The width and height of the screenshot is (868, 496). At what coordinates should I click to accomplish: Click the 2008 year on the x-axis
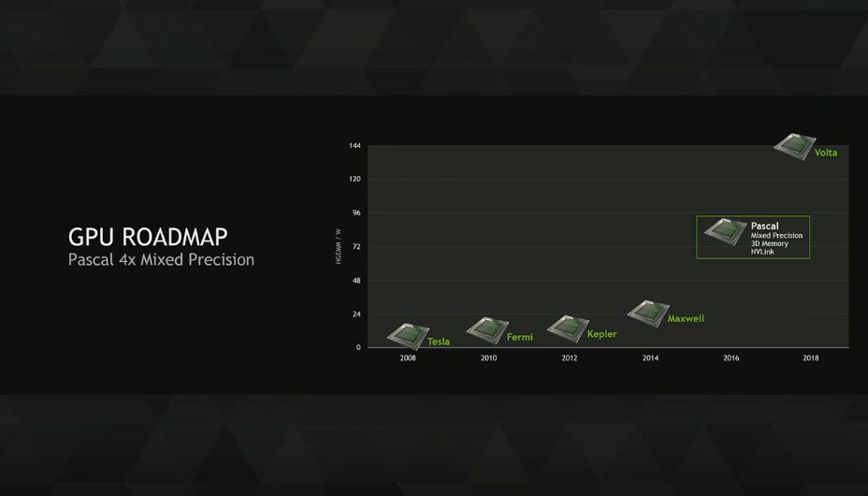408,358
